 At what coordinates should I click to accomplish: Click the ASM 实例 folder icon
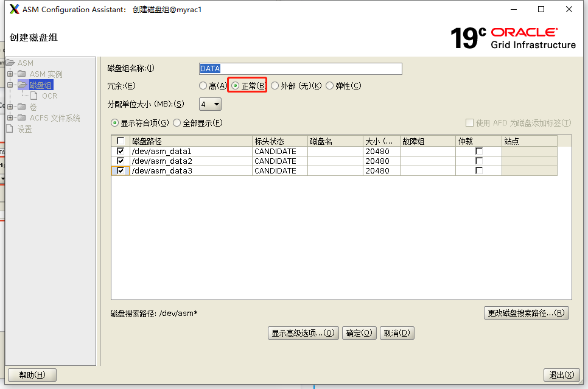[21, 74]
